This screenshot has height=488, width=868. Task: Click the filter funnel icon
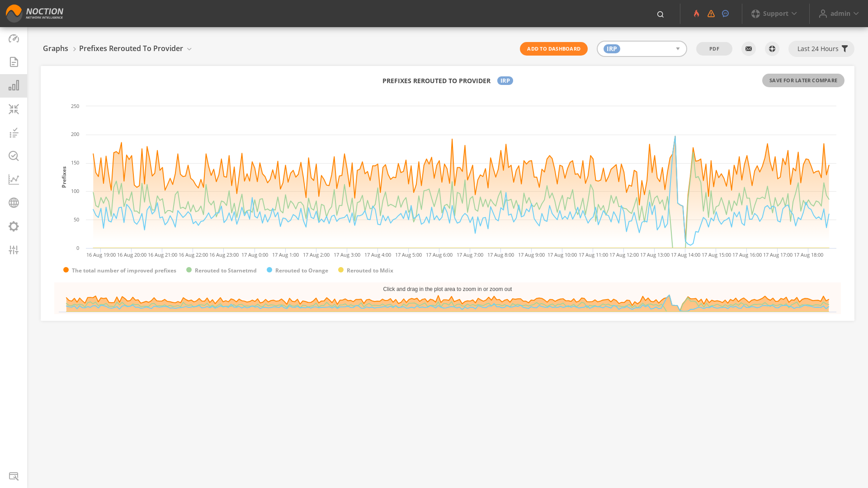[x=844, y=49]
